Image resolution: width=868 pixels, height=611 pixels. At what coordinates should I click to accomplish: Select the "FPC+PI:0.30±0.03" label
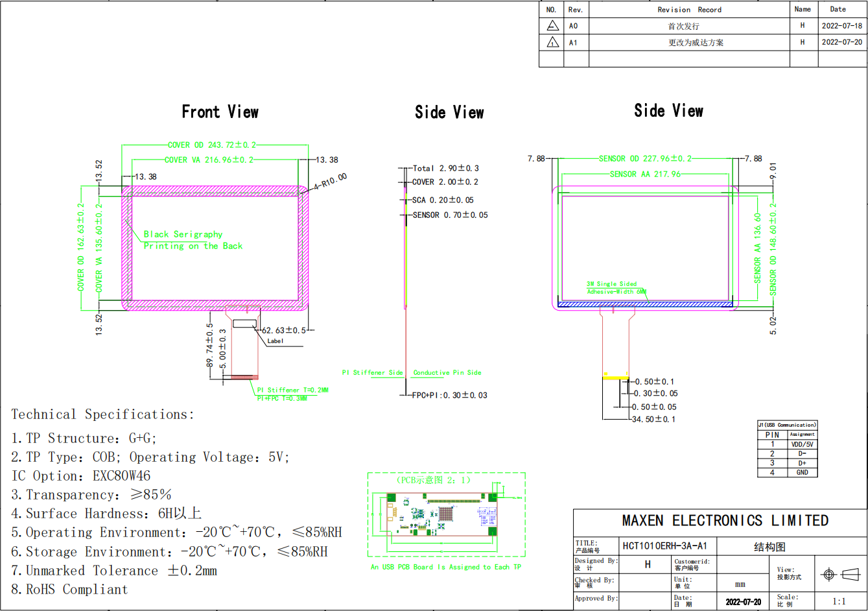coord(450,395)
